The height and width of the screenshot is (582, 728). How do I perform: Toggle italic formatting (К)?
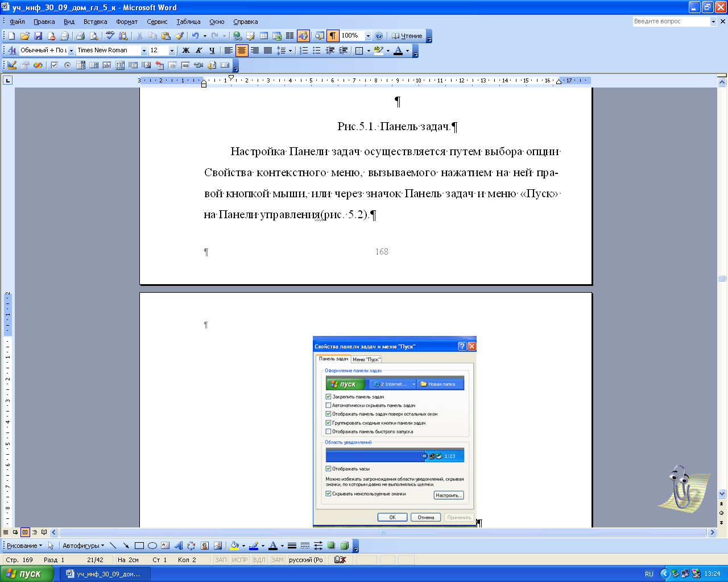click(198, 51)
